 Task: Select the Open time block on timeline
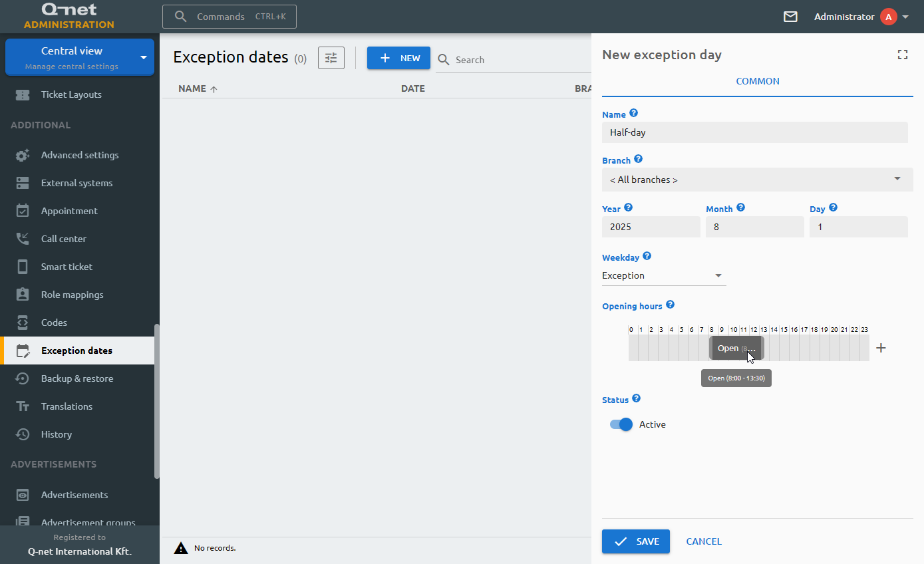click(736, 348)
